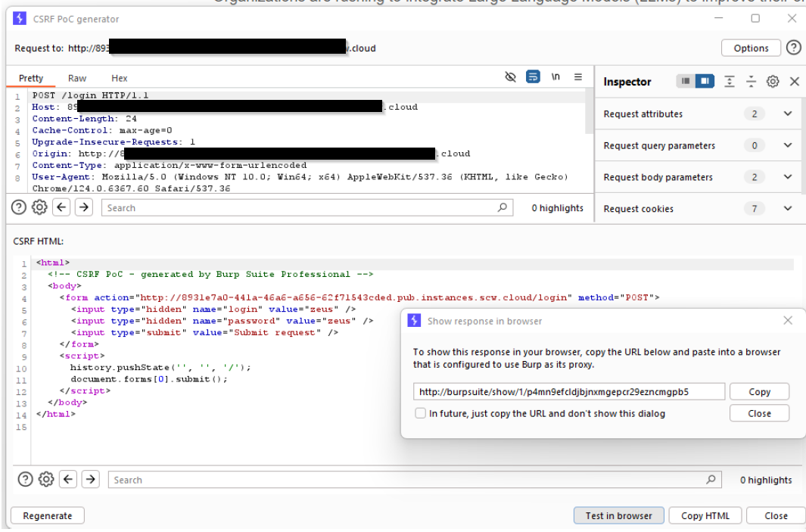Click magnifier icon in request search field
This screenshot has height=532, width=806.
click(x=503, y=207)
